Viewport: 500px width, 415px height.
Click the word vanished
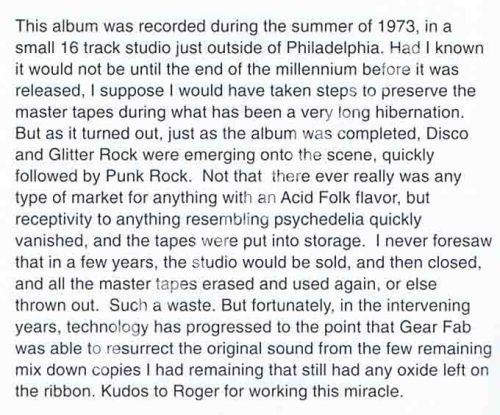pyautogui.click(x=49, y=241)
